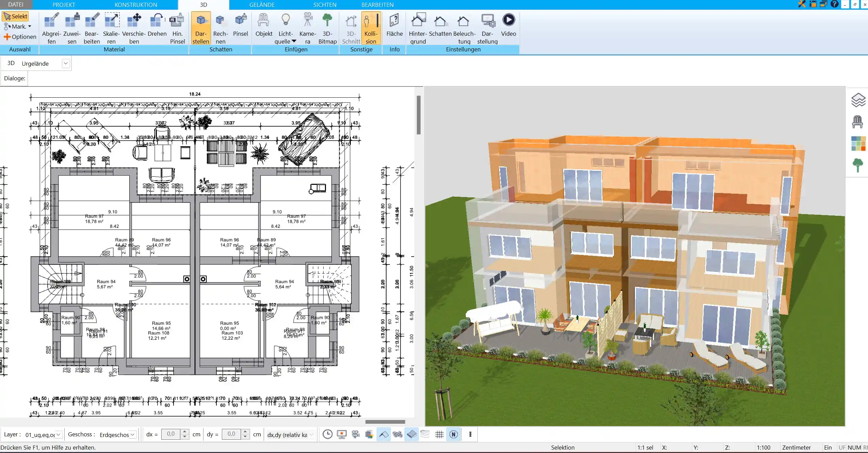This screenshot has height=453, width=868.
Task: Click the help question mark icon
Action: (x=834, y=4)
